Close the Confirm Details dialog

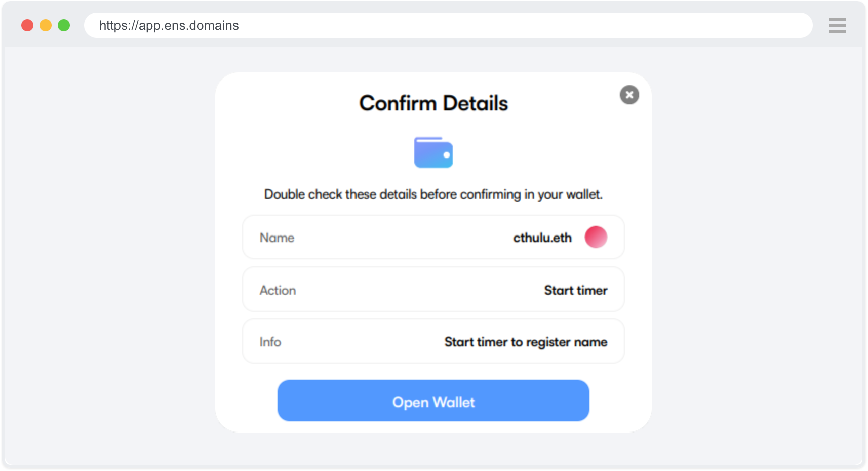(x=629, y=95)
